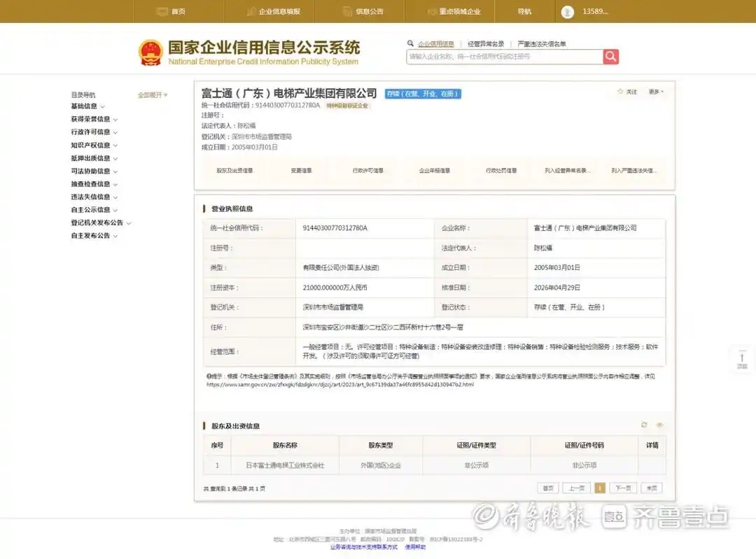Click pagination 末页 button

pos(652,488)
